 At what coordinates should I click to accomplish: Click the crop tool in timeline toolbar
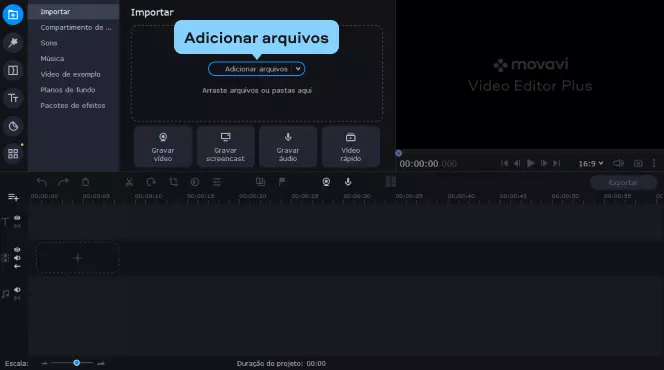tap(173, 182)
